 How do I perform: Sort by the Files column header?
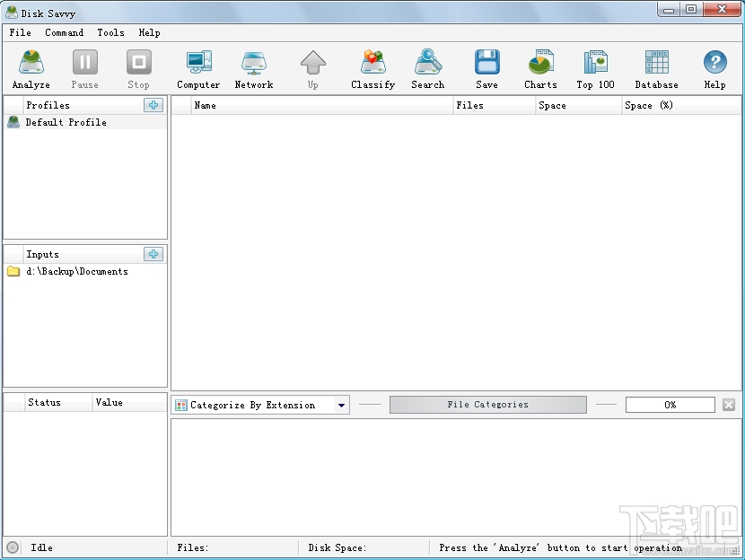coord(495,105)
